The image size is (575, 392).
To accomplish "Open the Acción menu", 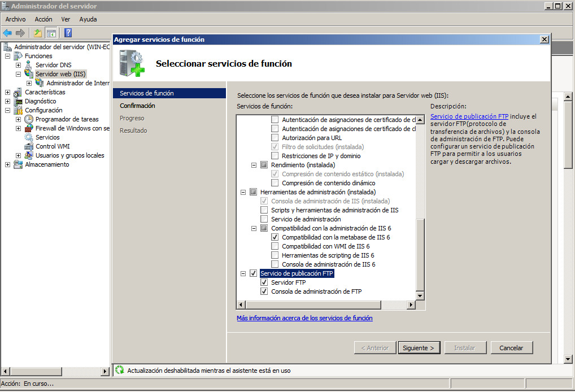I will click(x=43, y=19).
